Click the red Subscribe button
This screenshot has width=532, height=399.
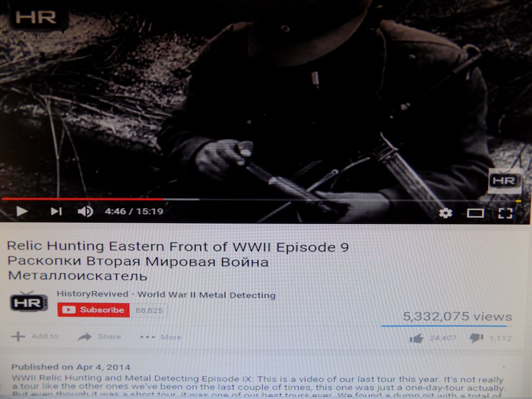click(93, 310)
